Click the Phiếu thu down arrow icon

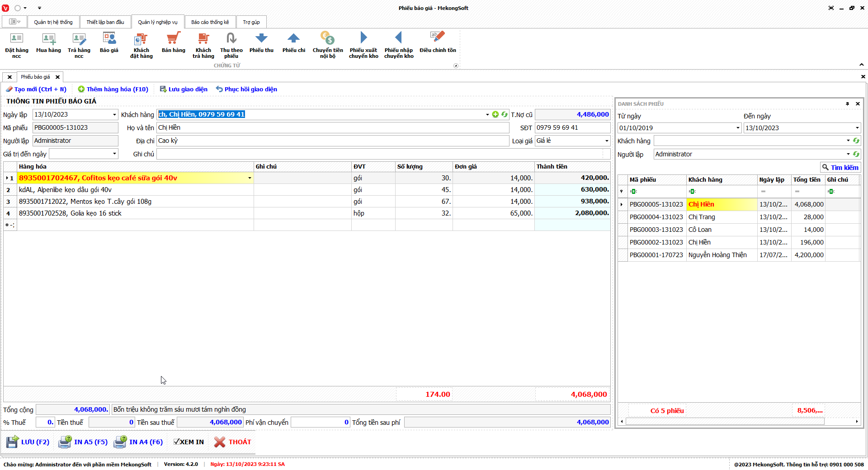pyautogui.click(x=261, y=39)
